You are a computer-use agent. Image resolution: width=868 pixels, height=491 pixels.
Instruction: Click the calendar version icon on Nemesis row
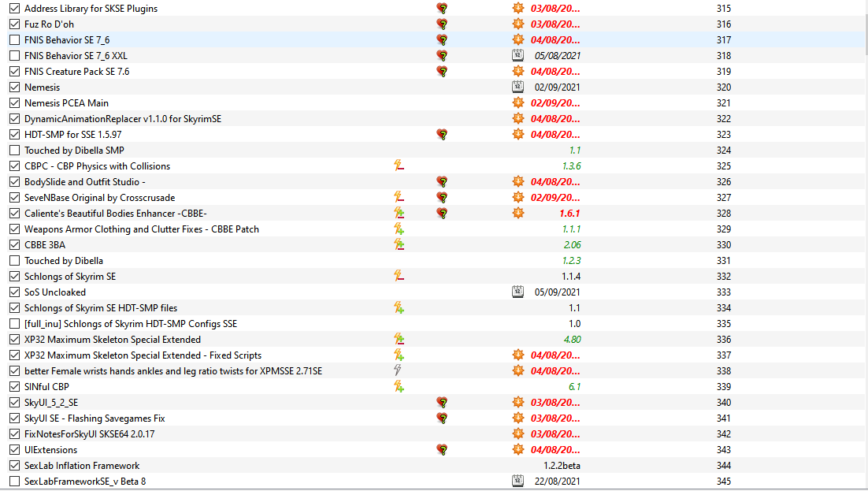(517, 87)
